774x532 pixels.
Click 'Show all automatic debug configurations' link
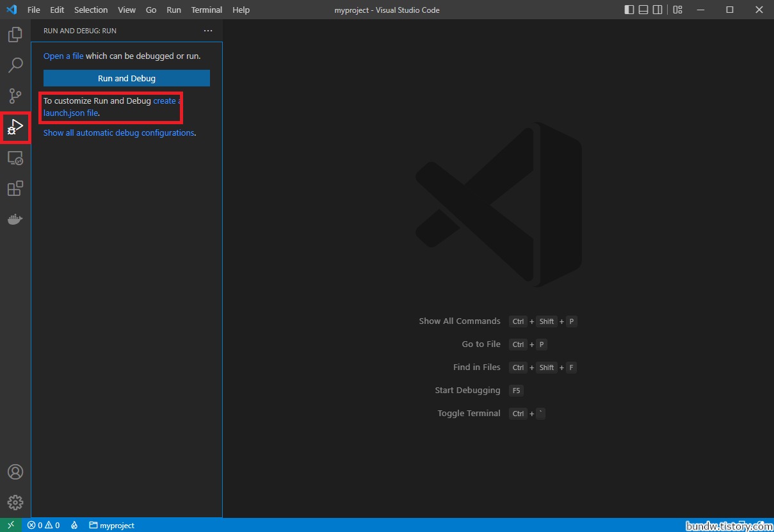[x=118, y=133]
